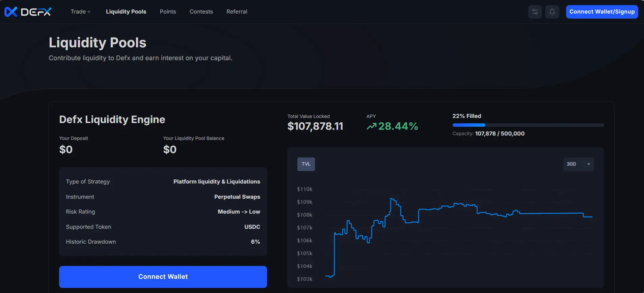Expand the Trade dropdown menu
The image size is (644, 293).
(x=80, y=12)
